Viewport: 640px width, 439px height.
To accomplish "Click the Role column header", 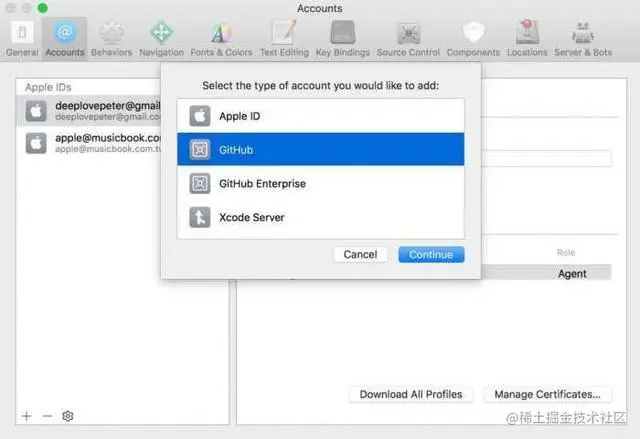I will click(566, 253).
